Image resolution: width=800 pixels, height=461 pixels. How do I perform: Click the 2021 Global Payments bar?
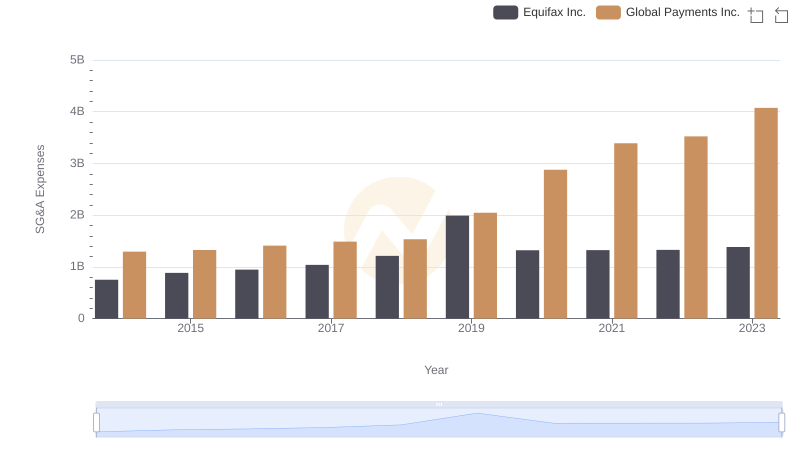click(x=626, y=231)
